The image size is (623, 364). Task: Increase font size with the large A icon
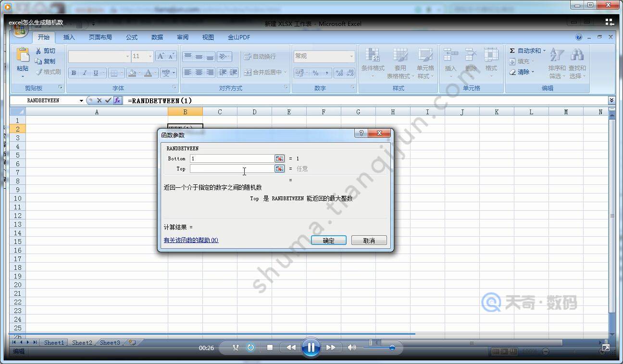(161, 56)
